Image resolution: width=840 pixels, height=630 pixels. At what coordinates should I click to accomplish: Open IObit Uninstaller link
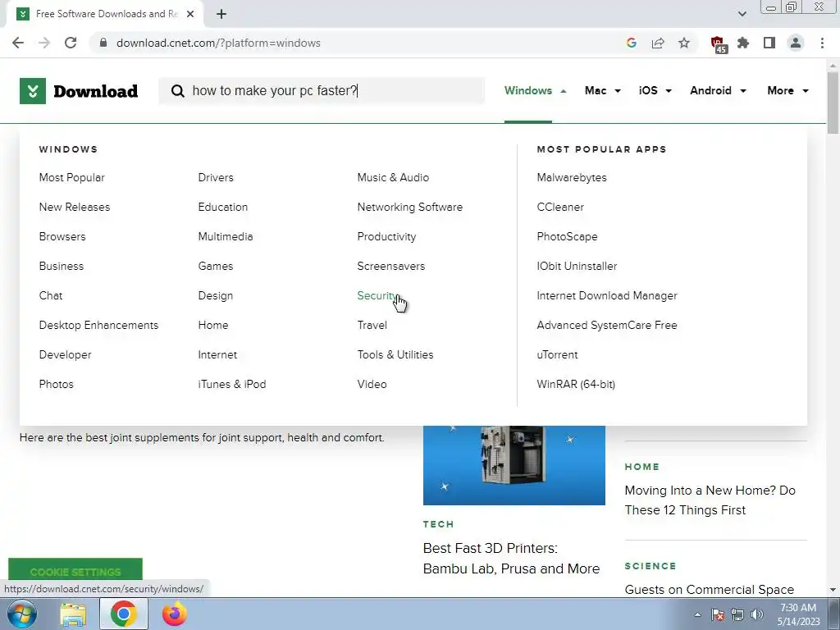(577, 266)
